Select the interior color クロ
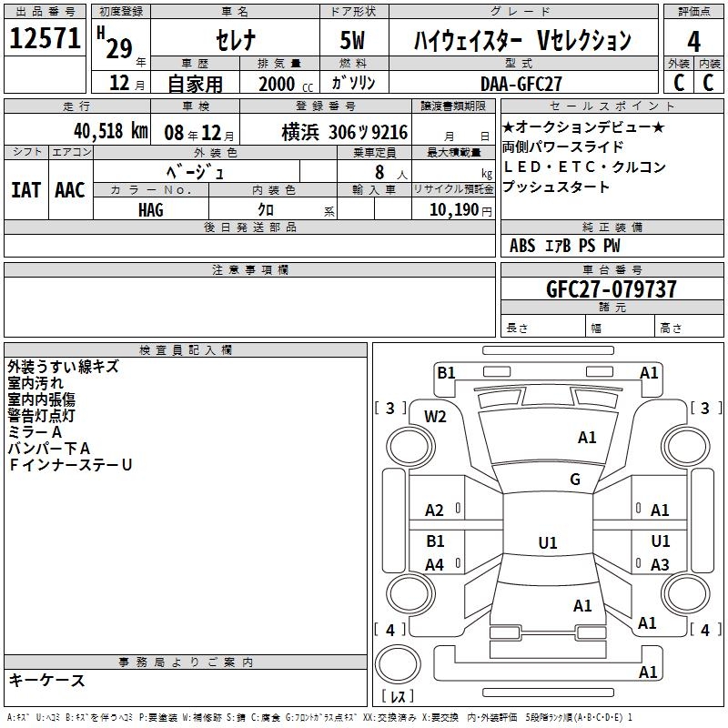The image size is (728, 728). (x=266, y=209)
